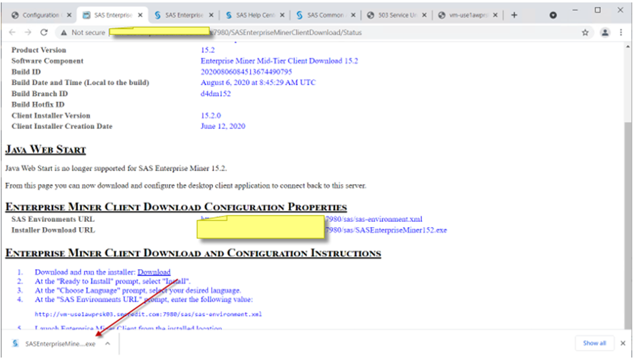This screenshot has height=364, width=633.
Task: Click Build ID value 2020080608451367449O795
Action: tap(246, 72)
